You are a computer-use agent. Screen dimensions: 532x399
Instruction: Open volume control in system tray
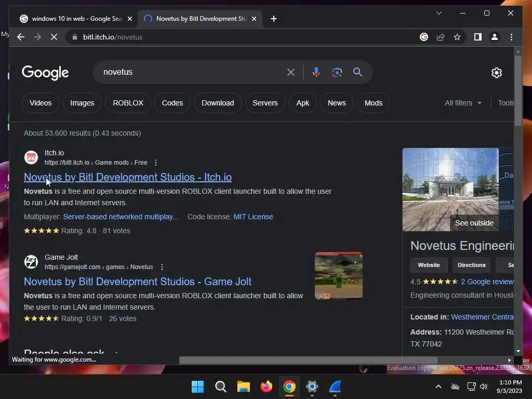[484, 387]
